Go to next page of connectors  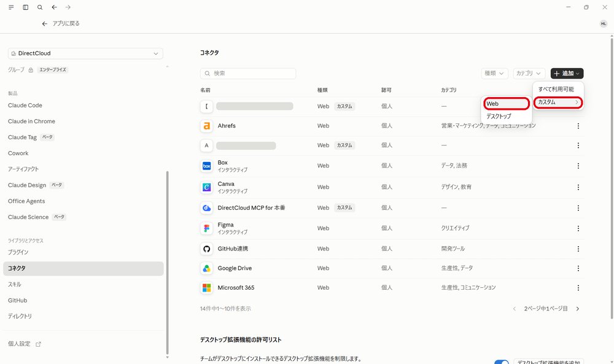578,309
